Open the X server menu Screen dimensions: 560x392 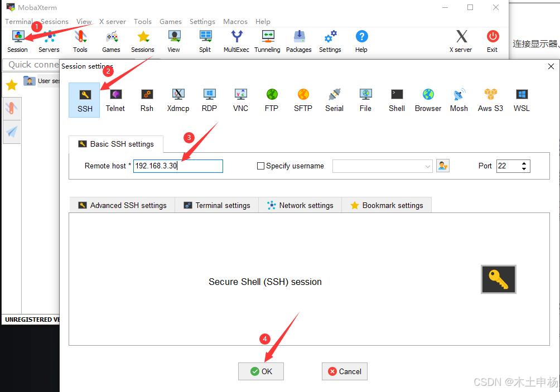(x=113, y=21)
